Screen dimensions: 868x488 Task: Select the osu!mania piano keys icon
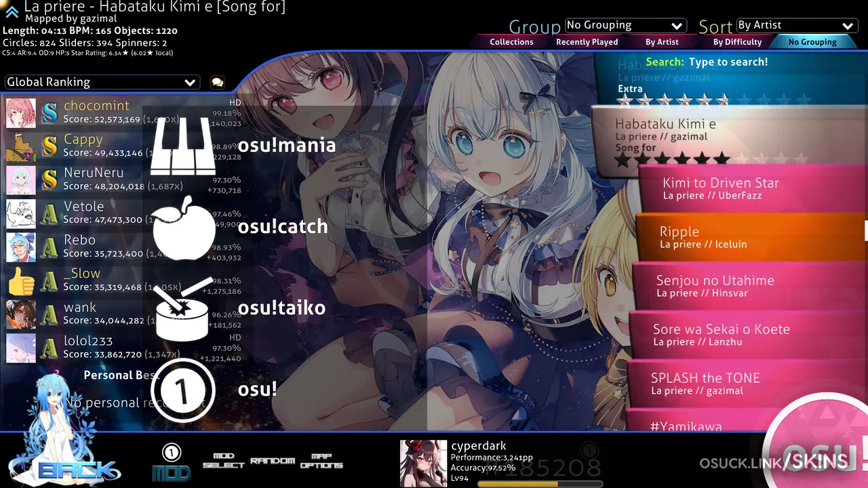click(x=183, y=146)
